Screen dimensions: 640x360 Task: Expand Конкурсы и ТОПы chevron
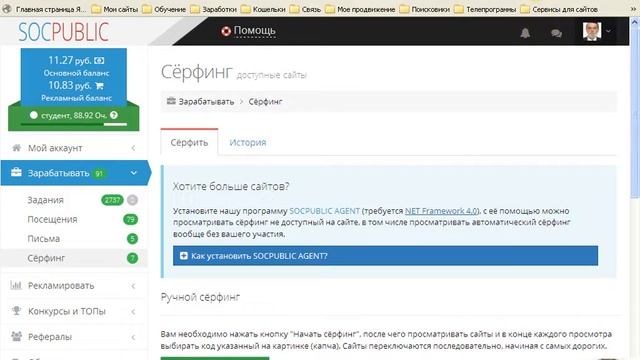click(133, 312)
